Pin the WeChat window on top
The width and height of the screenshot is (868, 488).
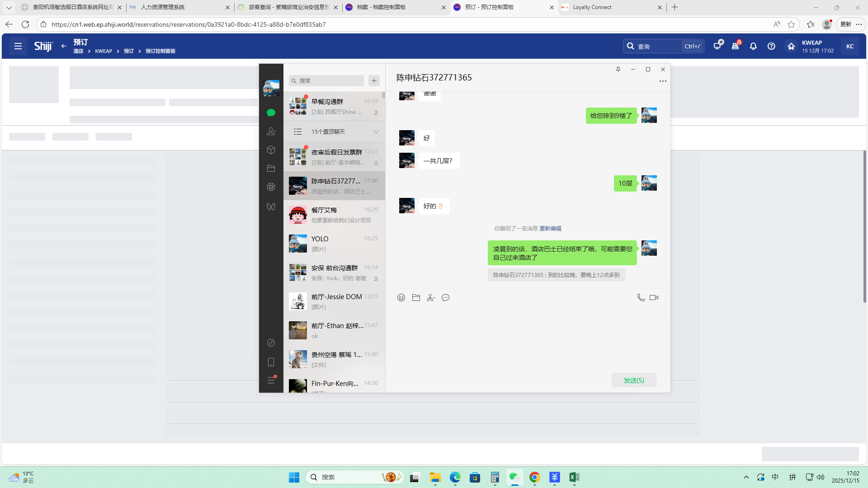618,69
